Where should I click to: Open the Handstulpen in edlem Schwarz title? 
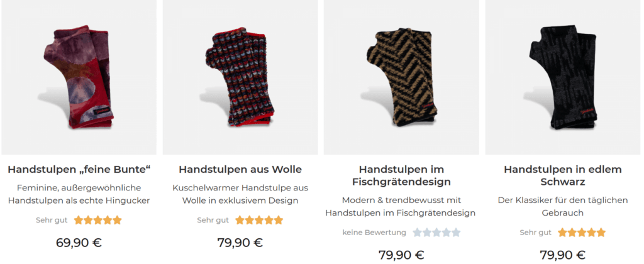[x=562, y=175]
